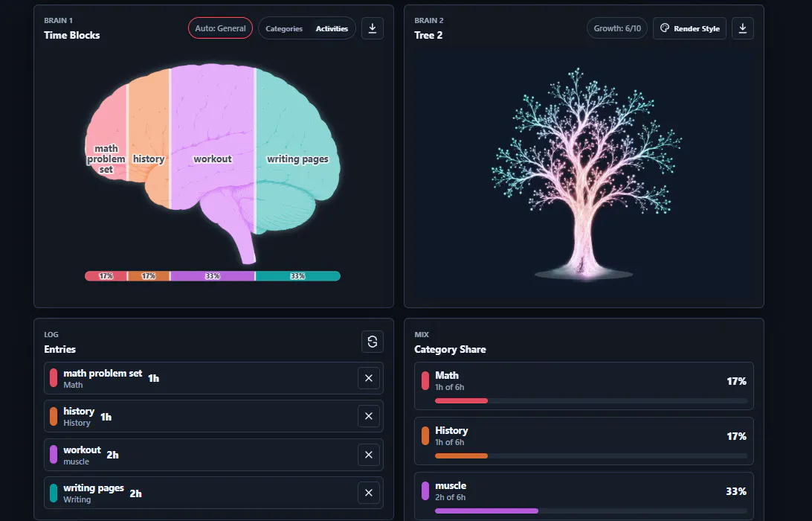This screenshot has height=521, width=812.
Task: Click the history region of the brain
Action: coord(149,140)
